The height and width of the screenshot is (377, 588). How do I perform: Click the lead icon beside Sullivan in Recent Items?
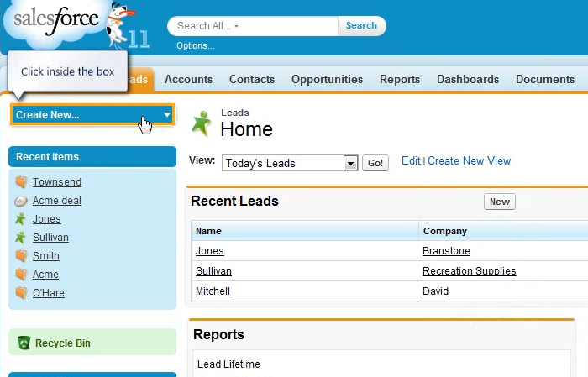coord(21,238)
